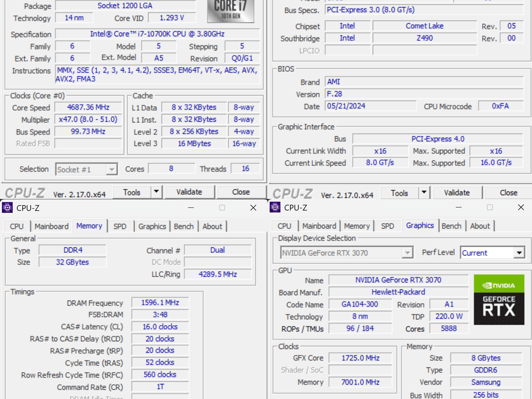The height and width of the screenshot is (399, 532).
Task: Click Close button in CPU window
Action: [241, 192]
